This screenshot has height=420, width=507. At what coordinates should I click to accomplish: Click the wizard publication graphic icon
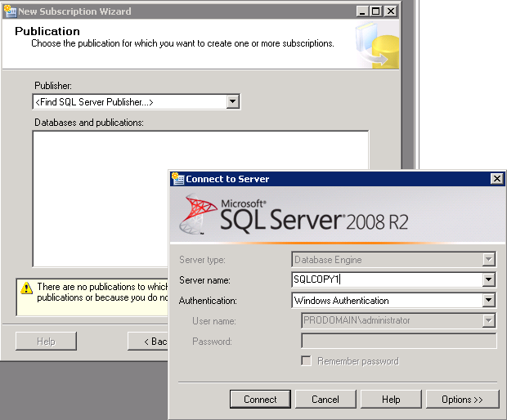376,45
